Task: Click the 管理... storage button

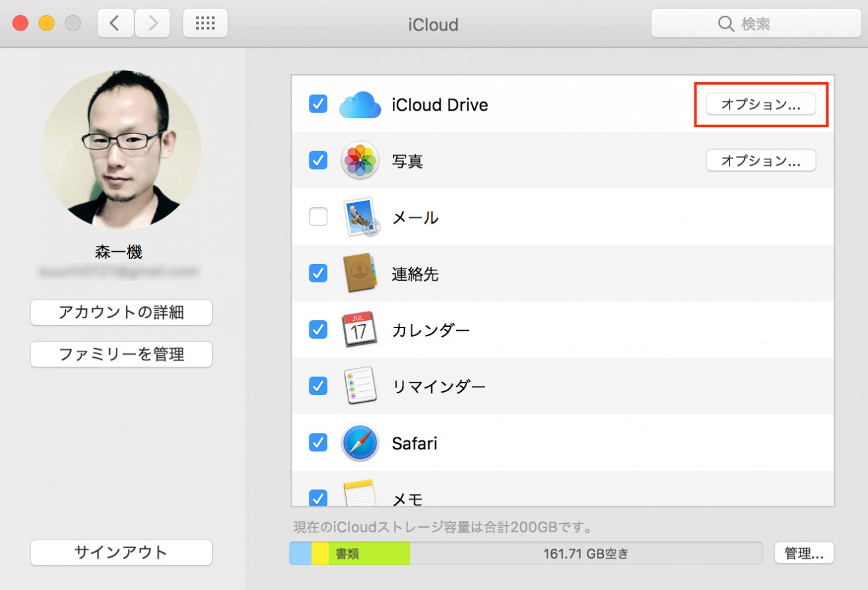Action: [804, 553]
